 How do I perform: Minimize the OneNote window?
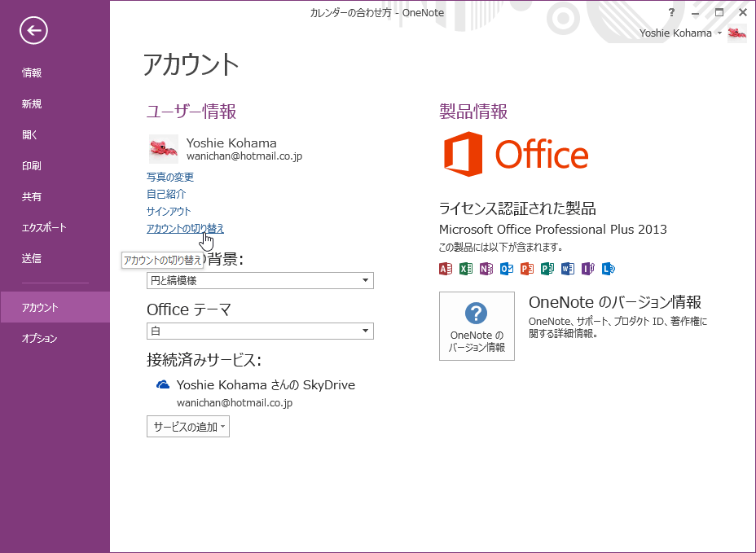695,13
